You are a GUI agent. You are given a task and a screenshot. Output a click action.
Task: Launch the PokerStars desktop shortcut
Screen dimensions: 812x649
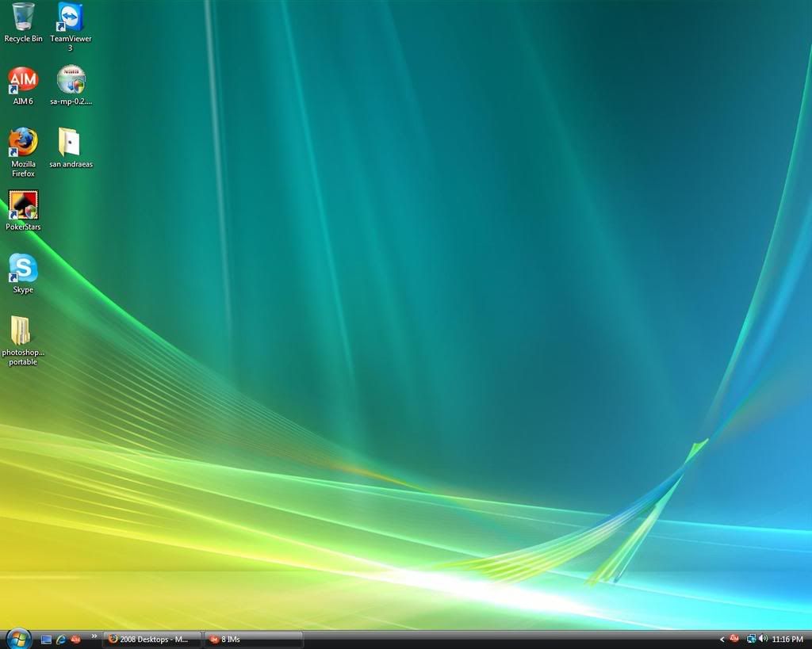click(23, 205)
